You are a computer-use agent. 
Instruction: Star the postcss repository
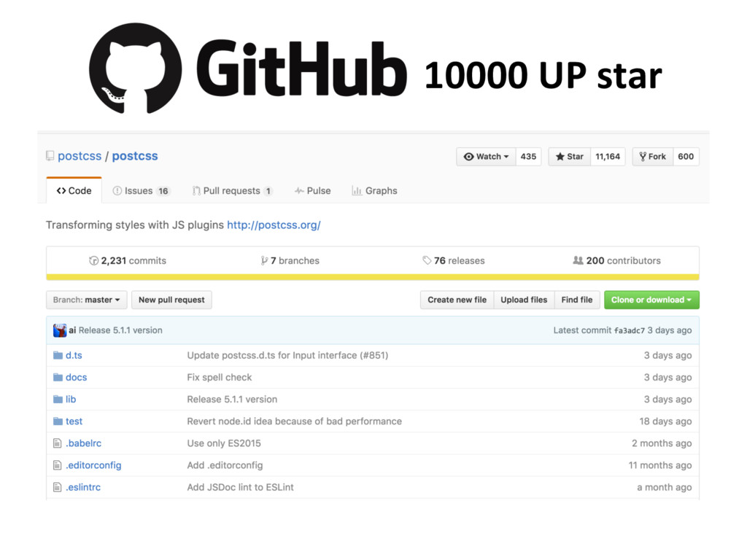click(570, 156)
